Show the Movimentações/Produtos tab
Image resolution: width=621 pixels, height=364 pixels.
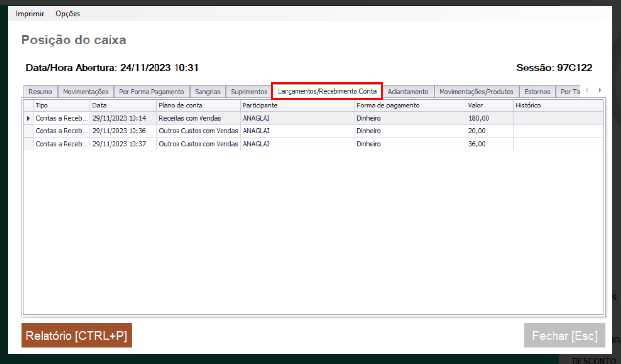pyautogui.click(x=476, y=92)
